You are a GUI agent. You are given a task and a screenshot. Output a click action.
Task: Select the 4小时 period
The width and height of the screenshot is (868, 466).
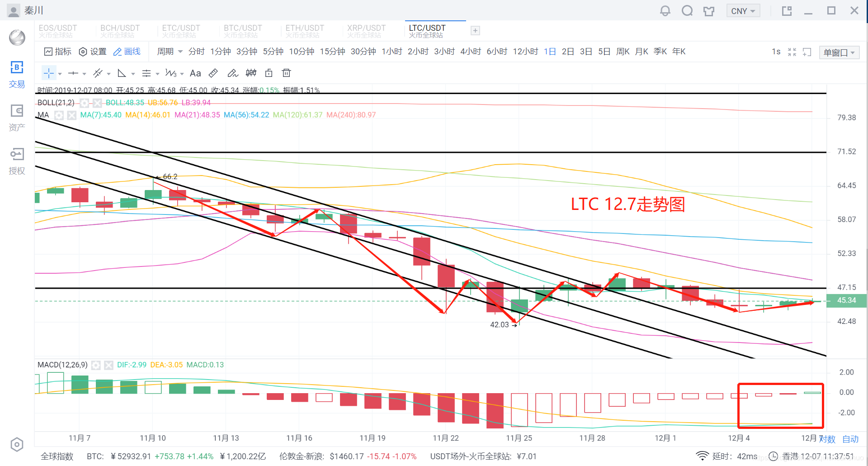pyautogui.click(x=470, y=52)
